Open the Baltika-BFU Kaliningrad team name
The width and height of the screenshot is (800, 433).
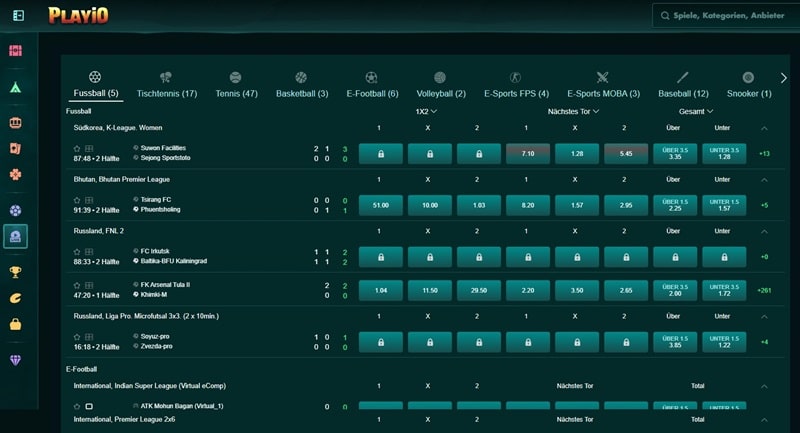pos(173,261)
